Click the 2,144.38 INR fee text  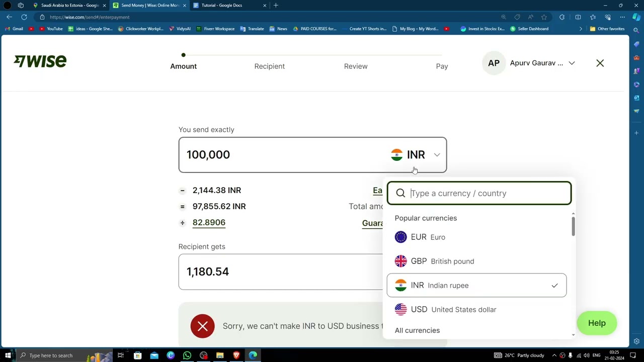tap(217, 190)
